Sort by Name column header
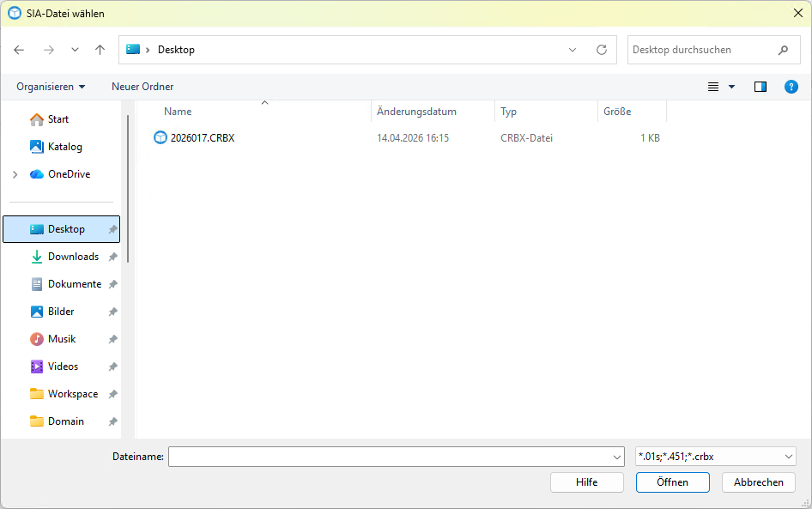Viewport: 812px width, 509px height. 178,112
